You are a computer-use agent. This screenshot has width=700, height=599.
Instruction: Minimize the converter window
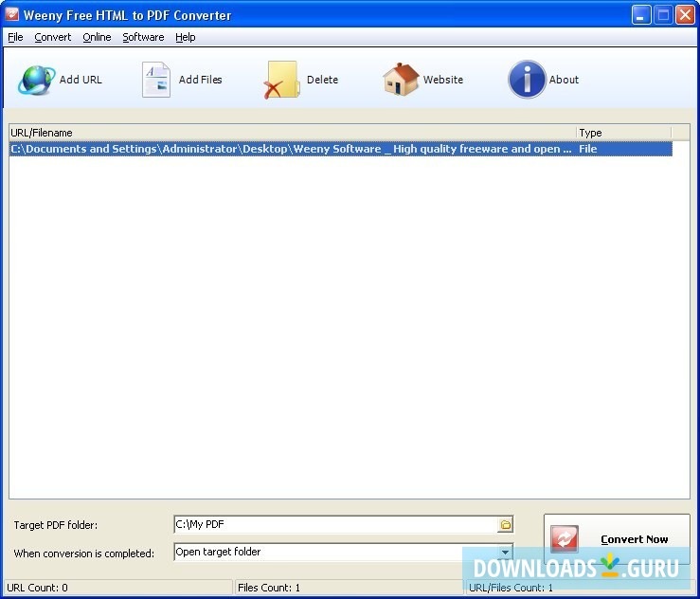tap(640, 15)
